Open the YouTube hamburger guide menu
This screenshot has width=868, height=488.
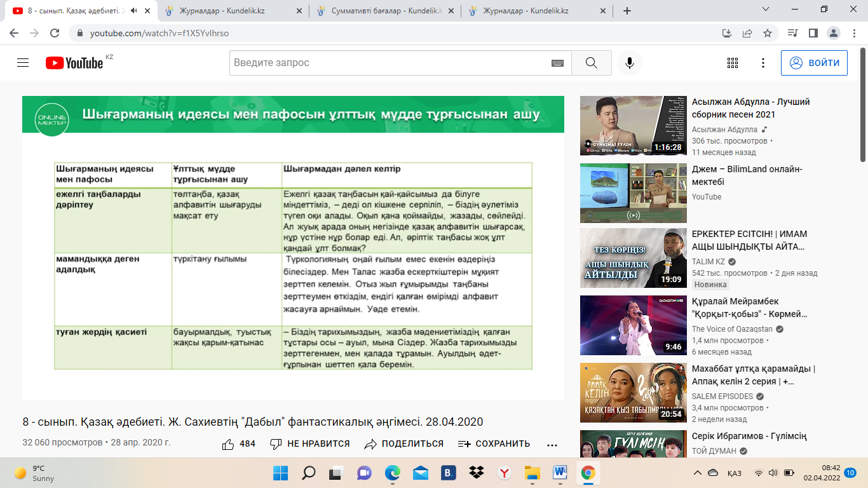coord(23,63)
